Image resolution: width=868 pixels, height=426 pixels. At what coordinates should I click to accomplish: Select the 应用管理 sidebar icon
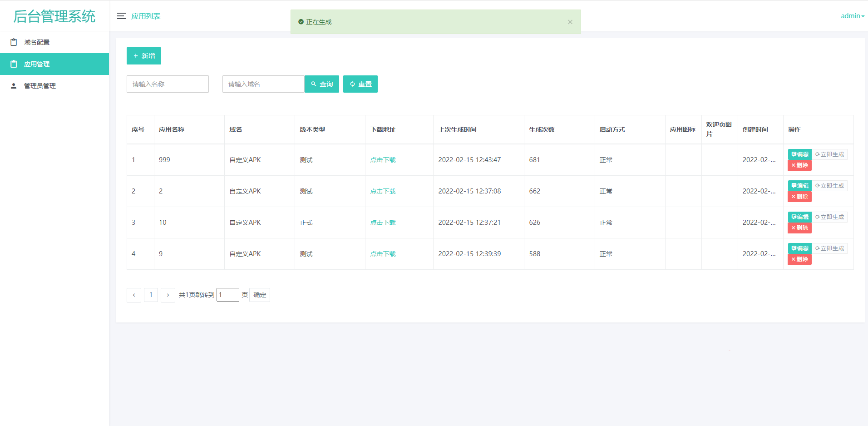click(14, 64)
